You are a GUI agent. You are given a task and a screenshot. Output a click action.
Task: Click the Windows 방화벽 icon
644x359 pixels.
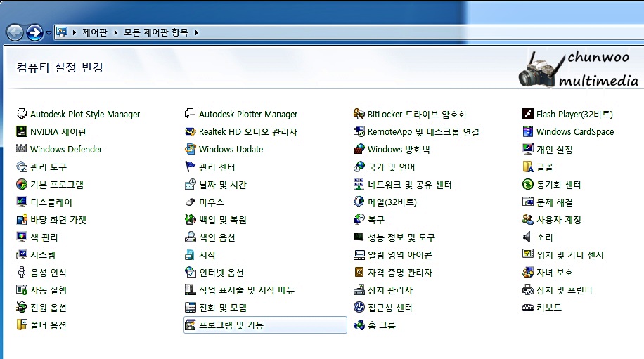pos(359,149)
